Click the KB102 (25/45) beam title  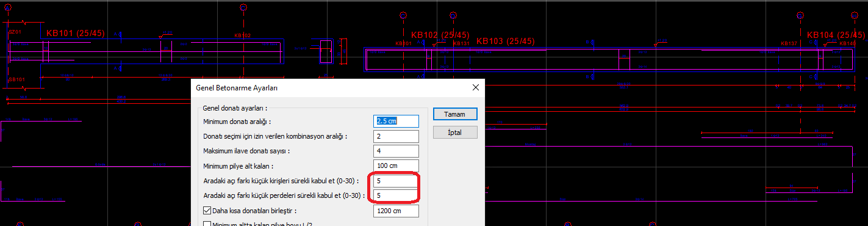pyautogui.click(x=440, y=35)
